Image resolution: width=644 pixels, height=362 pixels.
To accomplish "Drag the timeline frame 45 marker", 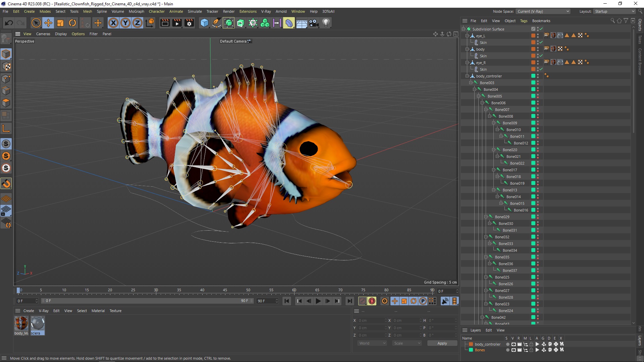I will pos(225,290).
